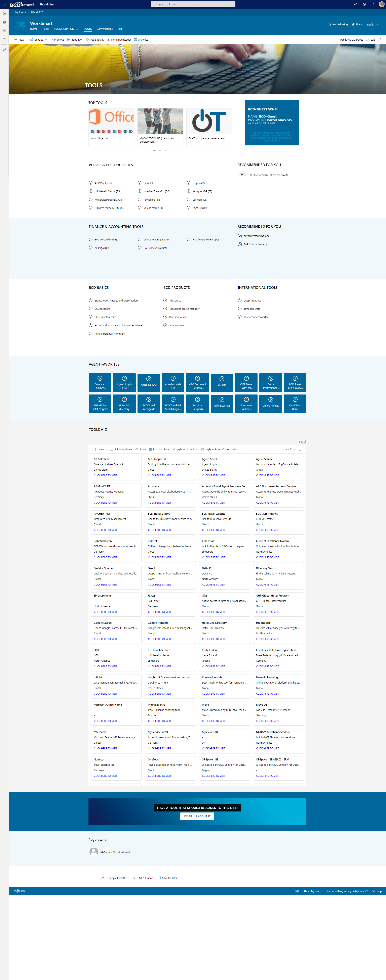
Task: Open the KNOWLEDGE HUB tile
Action: tap(160, 127)
